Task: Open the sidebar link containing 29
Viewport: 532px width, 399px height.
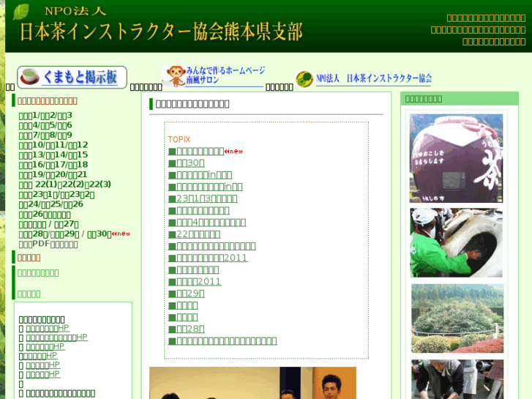Action: 65,234
